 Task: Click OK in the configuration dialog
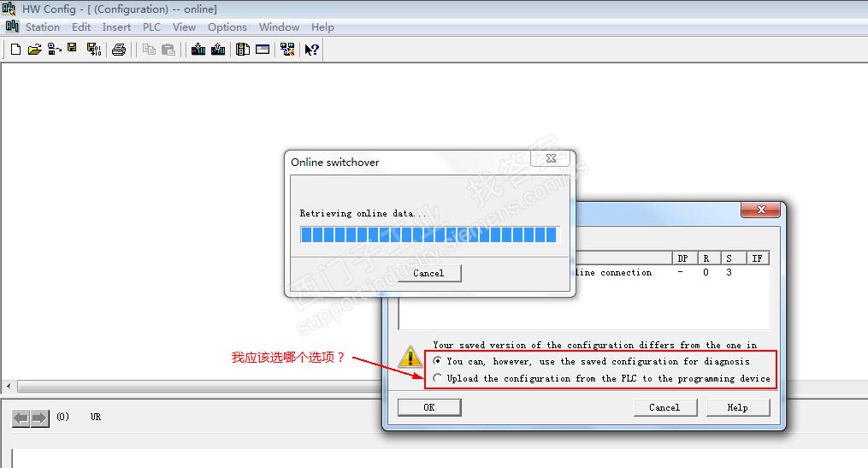point(429,407)
